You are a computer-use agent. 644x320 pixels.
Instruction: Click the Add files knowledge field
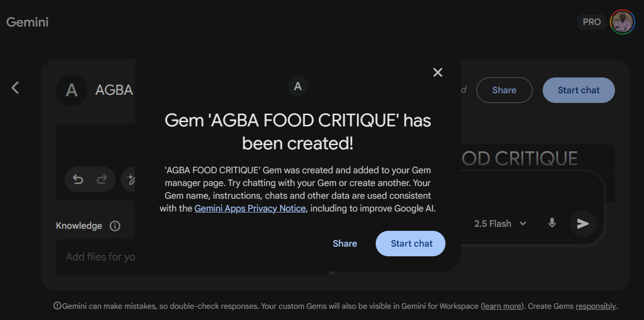point(100,257)
